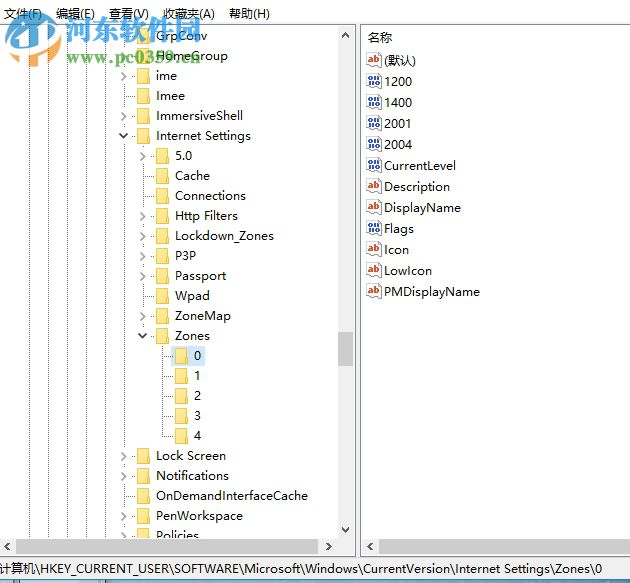This screenshot has width=630, height=583.
Task: Collapse the Internet Settings key
Action: [x=123, y=136]
